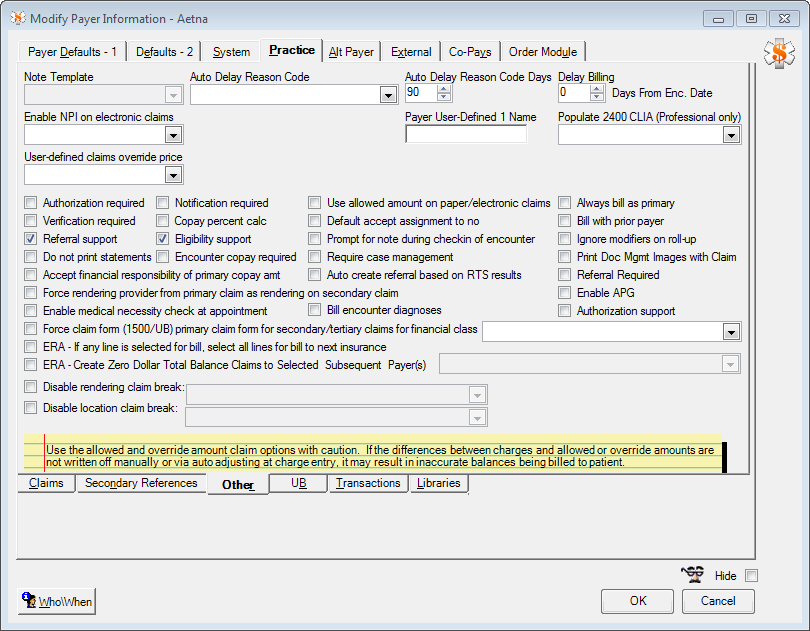Check Bill with prior payer
This screenshot has width=810, height=631.
pos(565,221)
